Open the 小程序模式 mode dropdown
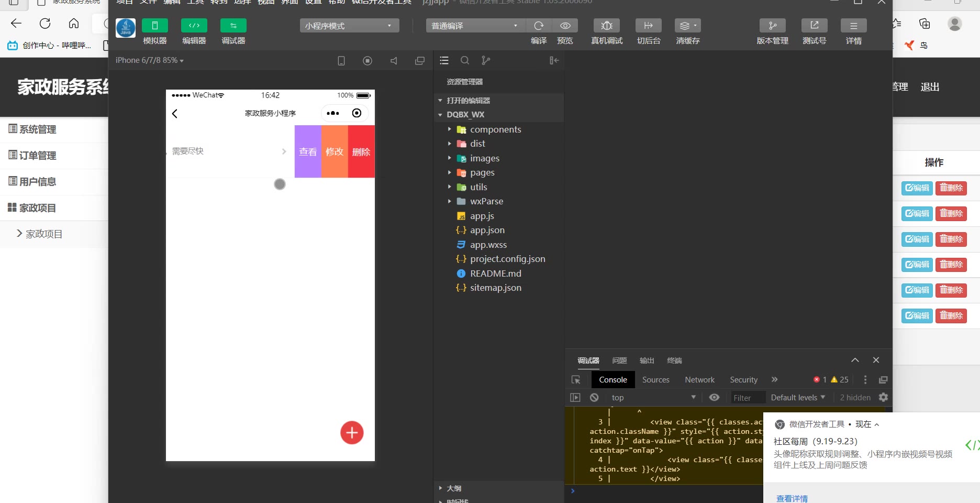 349,26
